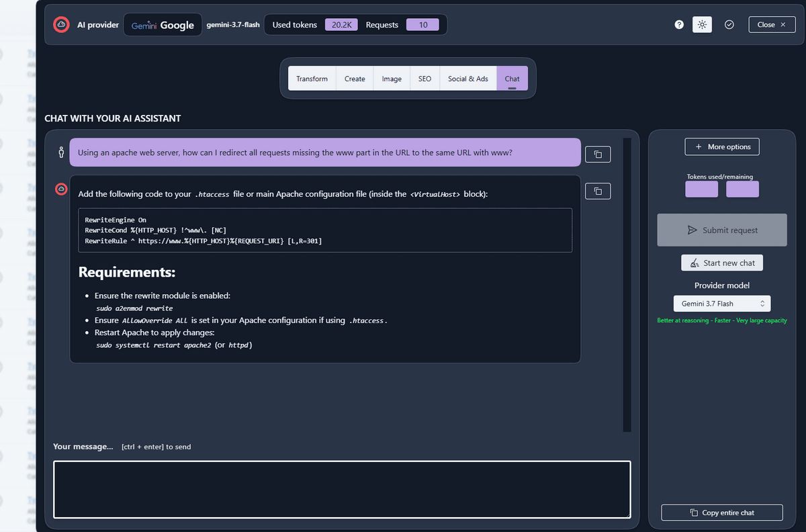Click the Requirements heading
The height and width of the screenshot is (532, 806).
(127, 272)
